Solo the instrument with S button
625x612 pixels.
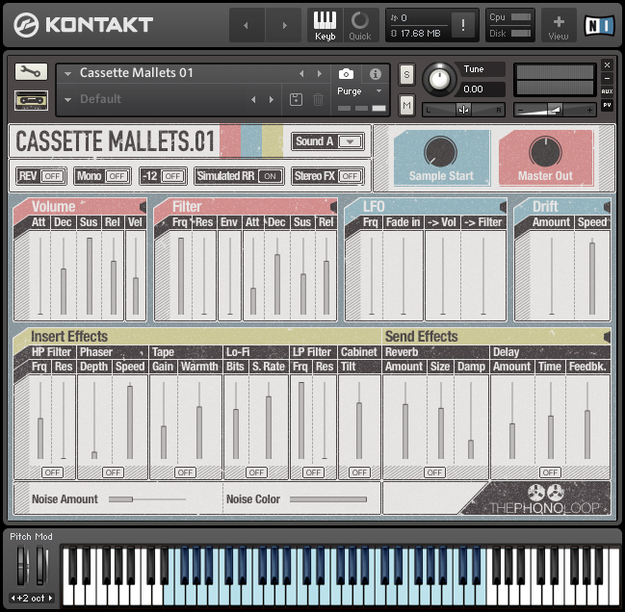click(406, 75)
